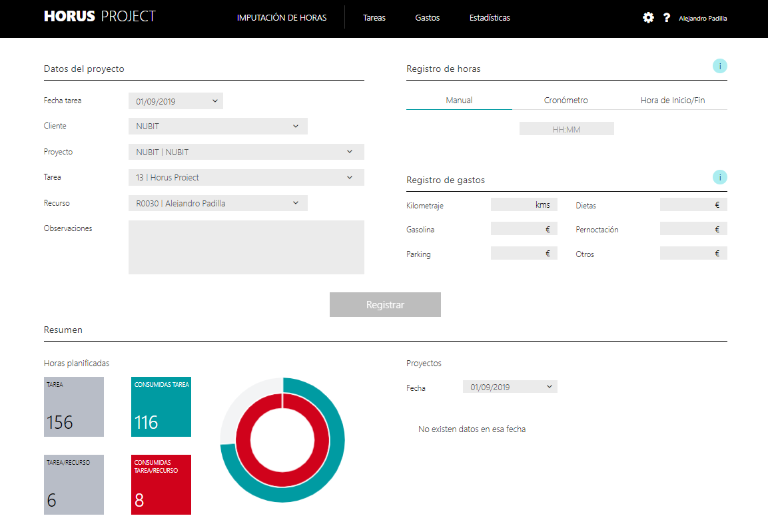The width and height of the screenshot is (768, 532).
Task: Expand the Tarea dropdown 13 | Horus Project
Action: point(246,177)
